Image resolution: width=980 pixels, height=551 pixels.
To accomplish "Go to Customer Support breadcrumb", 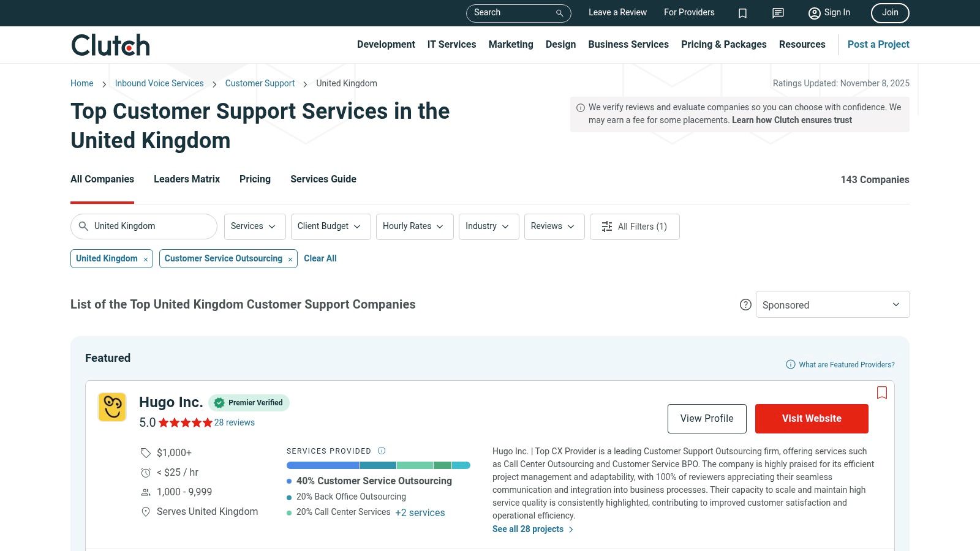I will 260,83.
